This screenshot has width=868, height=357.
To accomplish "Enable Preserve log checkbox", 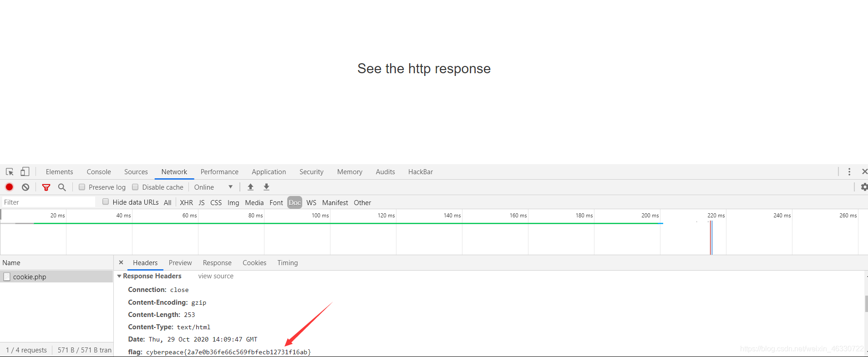I will 82,187.
